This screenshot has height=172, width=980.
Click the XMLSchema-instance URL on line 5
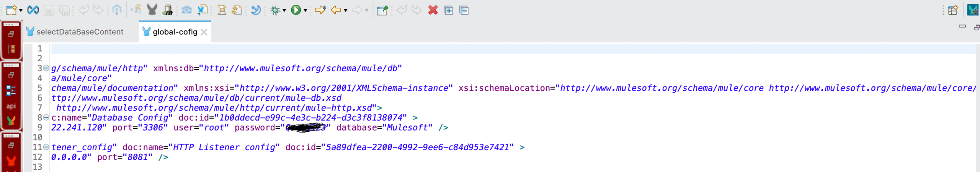click(343, 88)
